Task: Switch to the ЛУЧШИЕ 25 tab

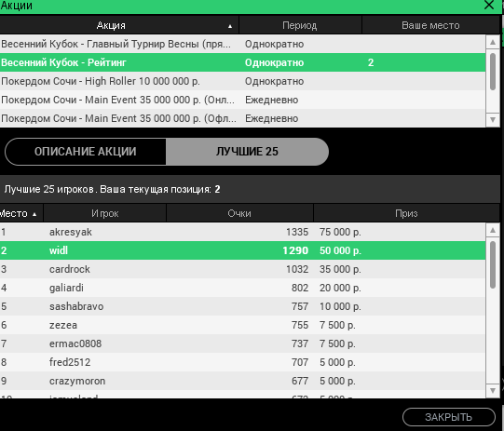Action: 247,152
